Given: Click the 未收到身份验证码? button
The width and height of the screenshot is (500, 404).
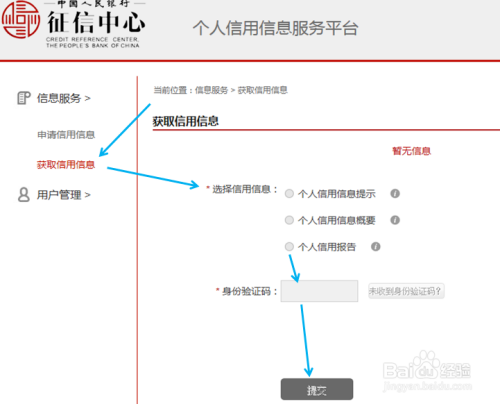Looking at the screenshot, I should 406,291.
